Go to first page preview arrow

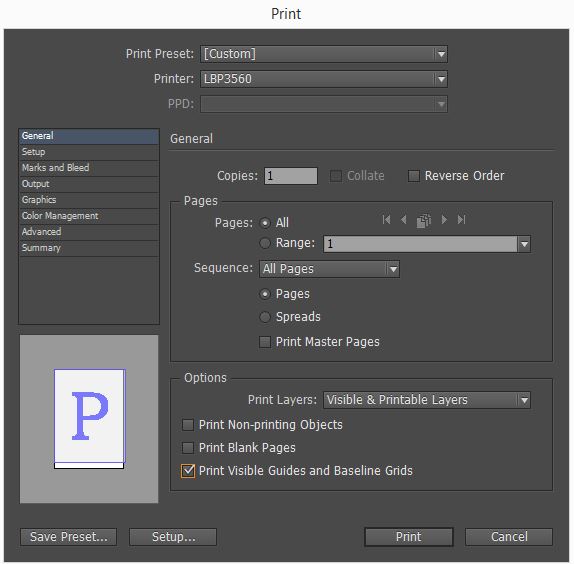click(x=386, y=220)
